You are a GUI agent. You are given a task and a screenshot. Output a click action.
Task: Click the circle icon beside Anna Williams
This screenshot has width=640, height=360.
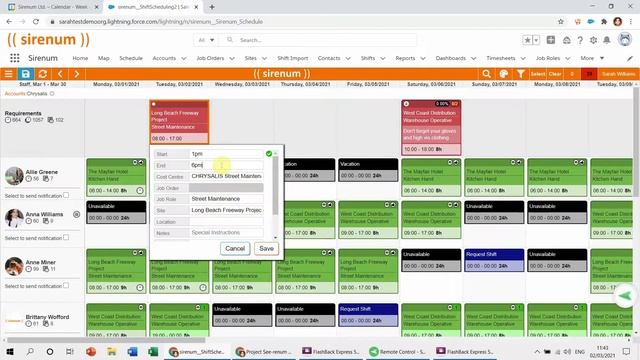pos(76,214)
